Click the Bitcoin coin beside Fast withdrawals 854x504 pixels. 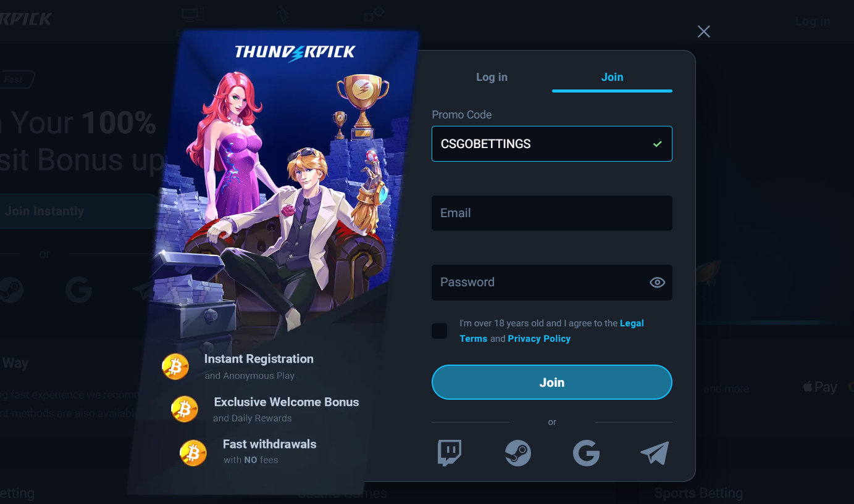(193, 453)
